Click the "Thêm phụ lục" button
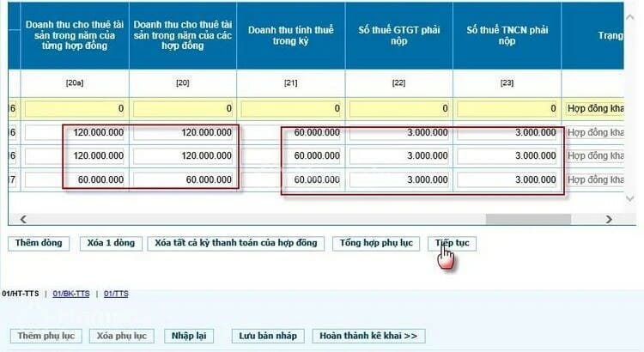The image size is (644, 352). point(41,336)
